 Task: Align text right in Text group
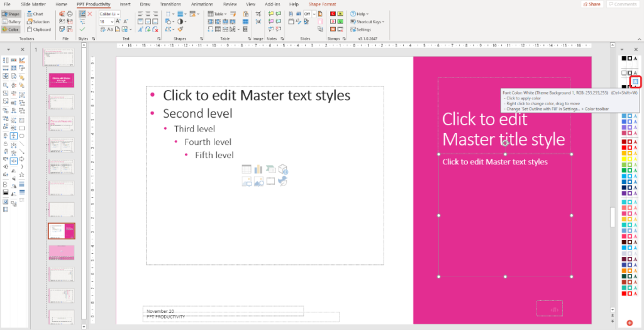[156, 14]
